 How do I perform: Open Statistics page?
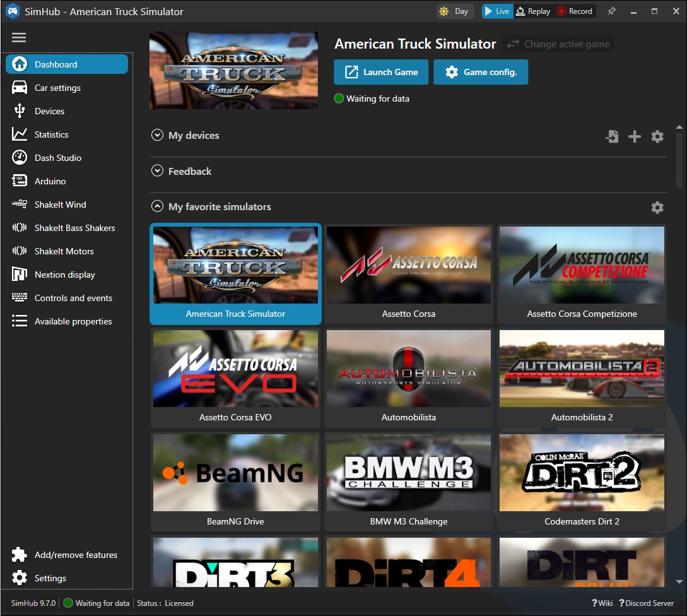coord(67,134)
